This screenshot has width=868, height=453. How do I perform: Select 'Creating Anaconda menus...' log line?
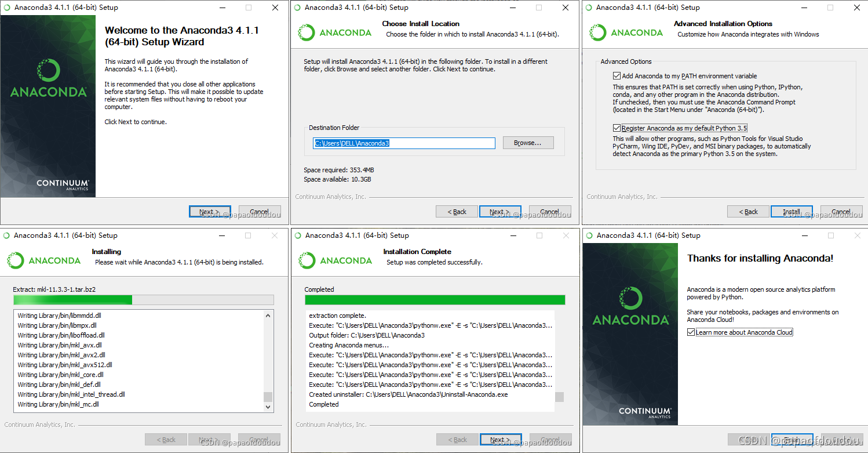pos(349,345)
